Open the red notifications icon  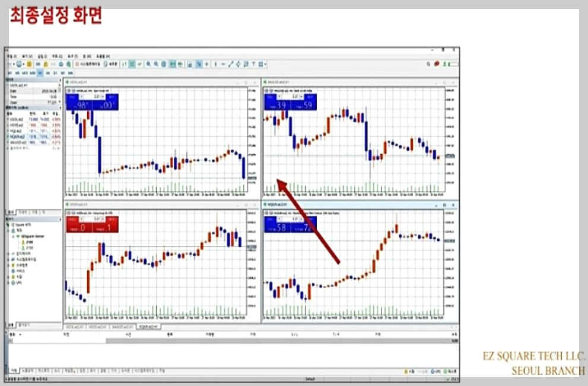coord(437,64)
